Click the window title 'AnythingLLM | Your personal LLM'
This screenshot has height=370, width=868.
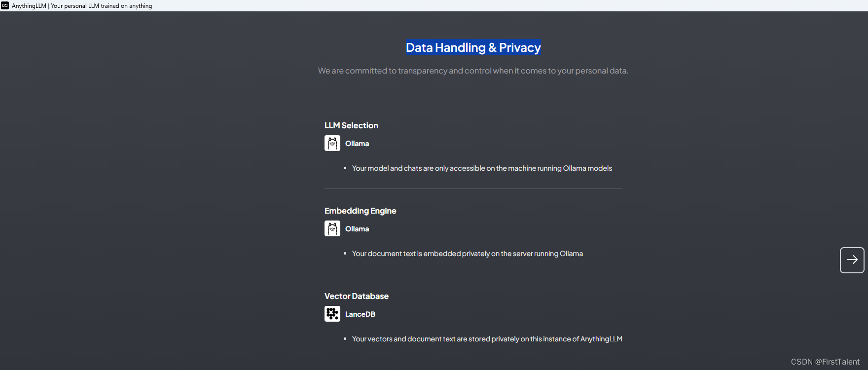tap(82, 6)
